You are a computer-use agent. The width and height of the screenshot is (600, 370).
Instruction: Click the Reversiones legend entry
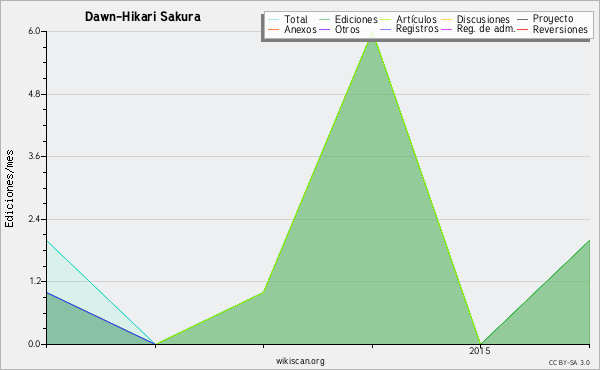pyautogui.click(x=552, y=29)
